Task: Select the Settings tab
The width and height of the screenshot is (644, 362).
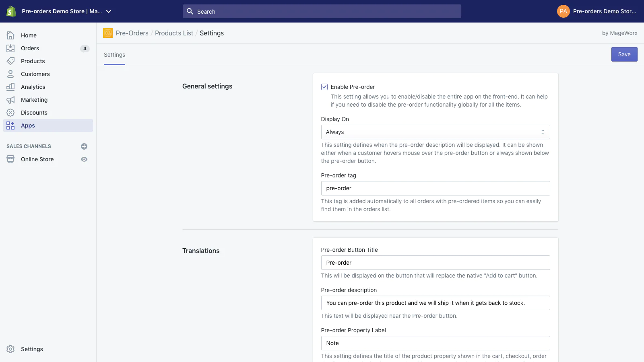Action: (x=114, y=55)
